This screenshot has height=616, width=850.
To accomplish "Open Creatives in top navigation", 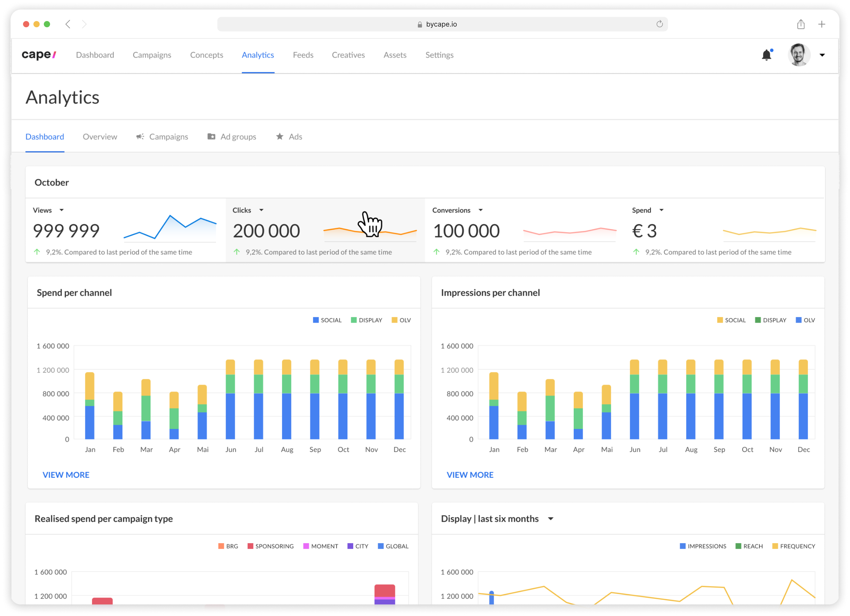I will [348, 55].
